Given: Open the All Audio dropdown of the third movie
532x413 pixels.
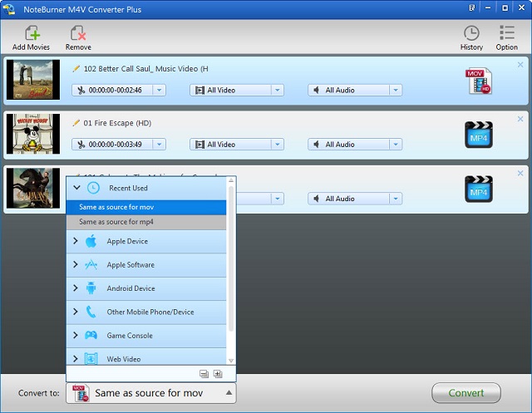Looking at the screenshot, I should click(x=396, y=199).
